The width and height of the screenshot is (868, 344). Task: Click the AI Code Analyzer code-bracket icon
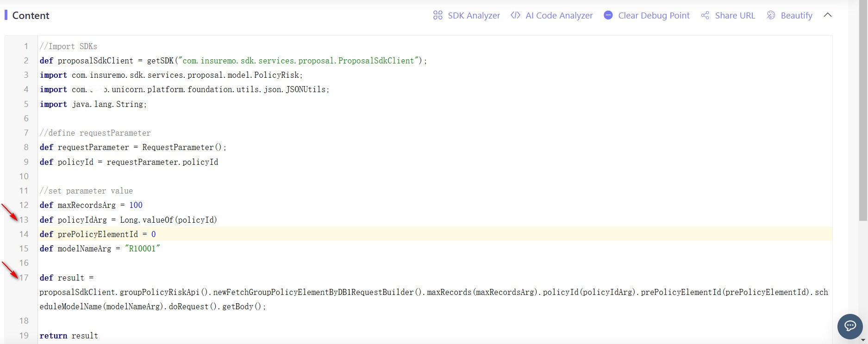[515, 15]
